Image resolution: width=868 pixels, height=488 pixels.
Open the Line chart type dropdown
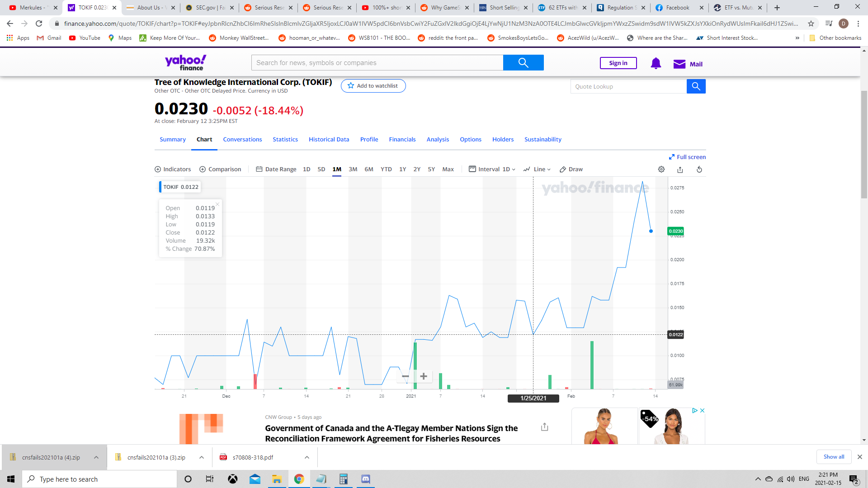[x=537, y=169]
